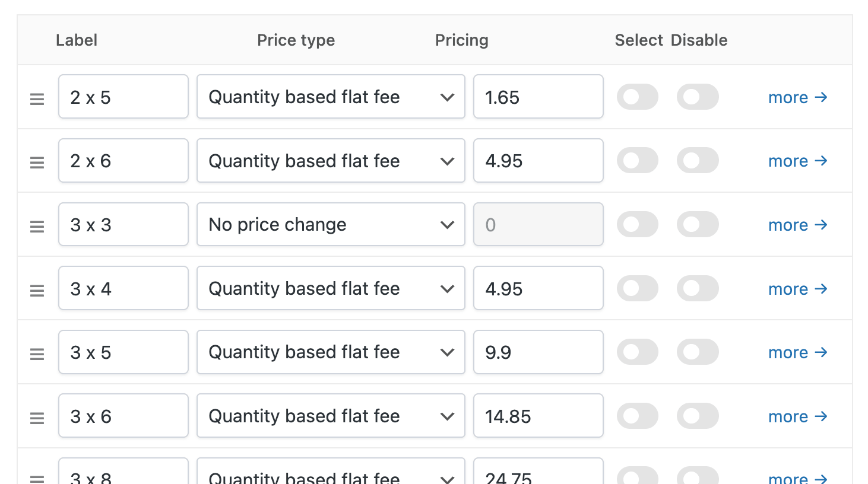Open more options for row 3 x 8

pyautogui.click(x=797, y=478)
